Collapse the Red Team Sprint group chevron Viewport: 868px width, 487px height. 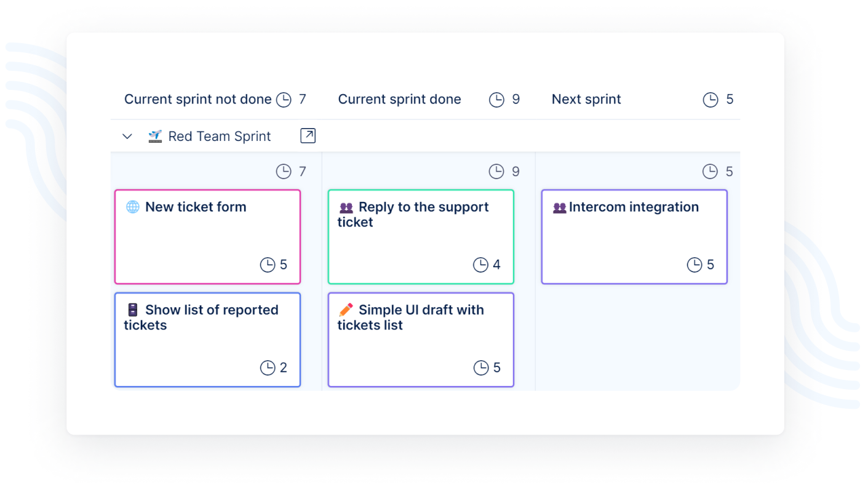click(127, 136)
